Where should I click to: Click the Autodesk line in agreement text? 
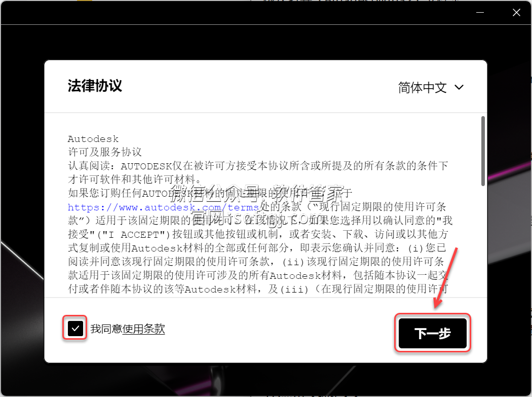pos(93,139)
